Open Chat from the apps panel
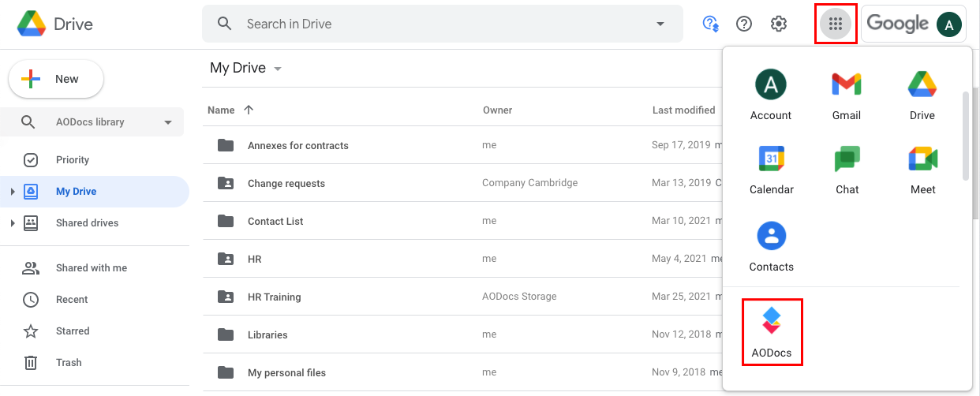Image resolution: width=980 pixels, height=396 pixels. (847, 170)
